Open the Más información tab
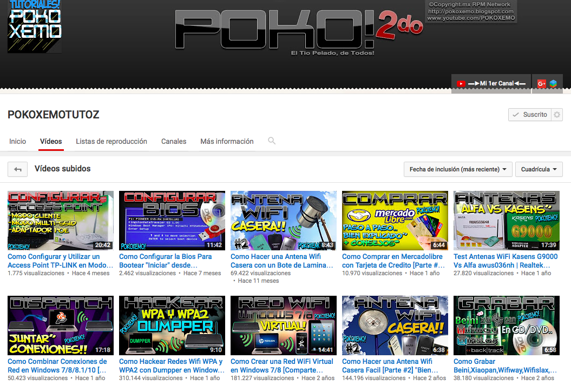Viewport: 571px width, 392px height. pyautogui.click(x=227, y=142)
